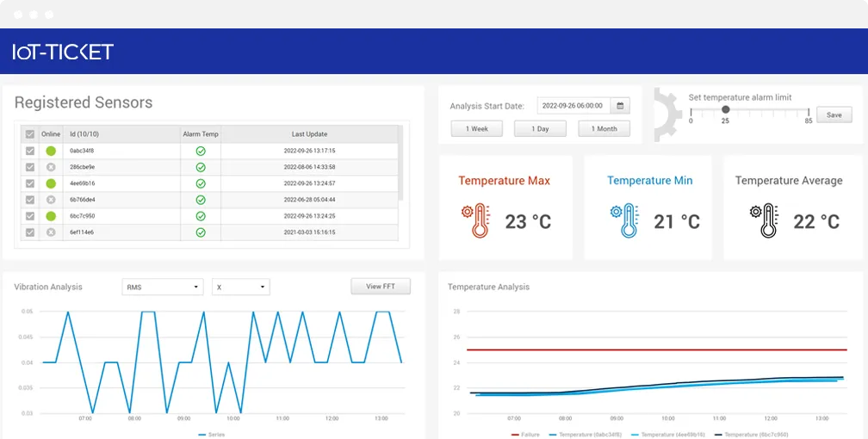Click the offline status icon for sensor 286cbe9e
This screenshot has height=439, width=868.
(x=51, y=167)
